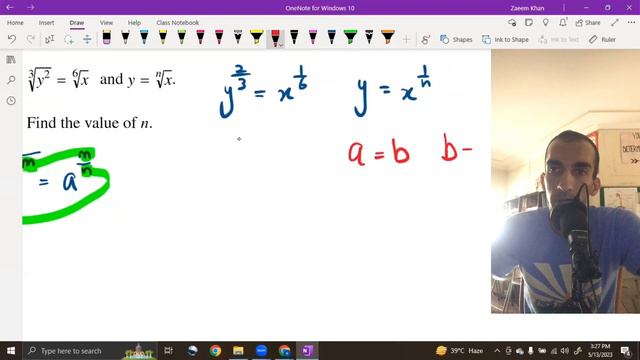Image resolution: width=640 pixels, height=360 pixels.
Task: Choose the Insert Space tool
Action: click(x=87, y=39)
